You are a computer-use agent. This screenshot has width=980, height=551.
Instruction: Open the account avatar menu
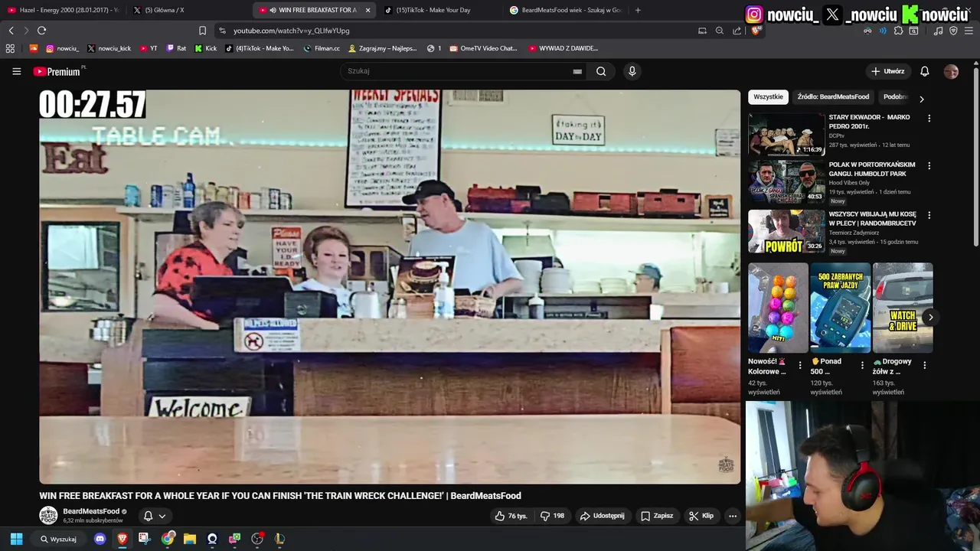pyautogui.click(x=951, y=71)
